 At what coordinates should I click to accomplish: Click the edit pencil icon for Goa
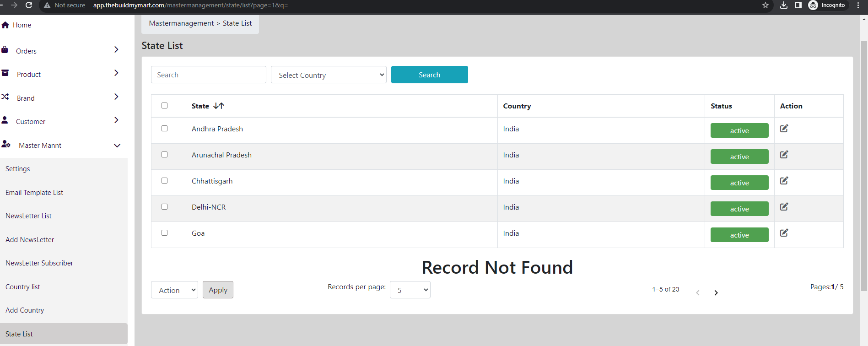tap(784, 233)
